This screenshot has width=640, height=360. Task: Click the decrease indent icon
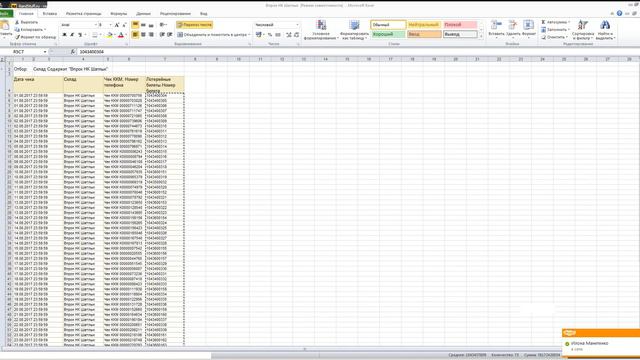(162, 35)
